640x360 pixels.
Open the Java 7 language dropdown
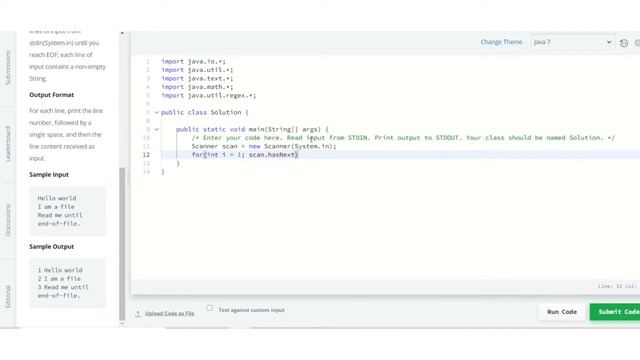[x=573, y=42]
